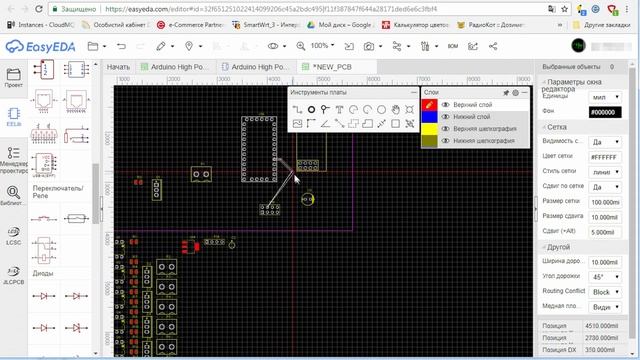Open the Project panel in left sidebar

[x=13, y=78]
